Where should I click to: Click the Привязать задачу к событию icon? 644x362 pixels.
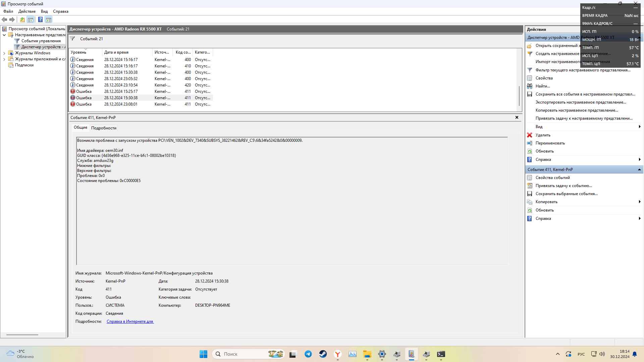[530, 186]
